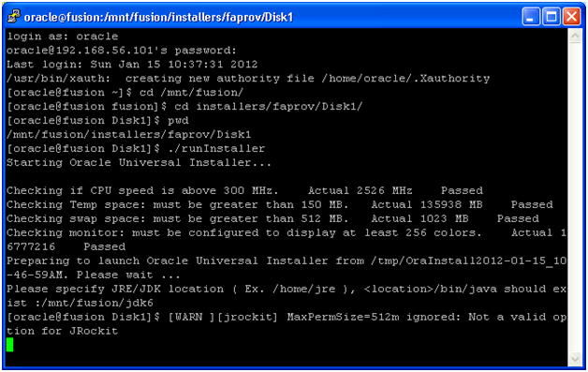Maximize the PuTTY terminal window
Screen dimensions: 588x372
click(551, 17)
